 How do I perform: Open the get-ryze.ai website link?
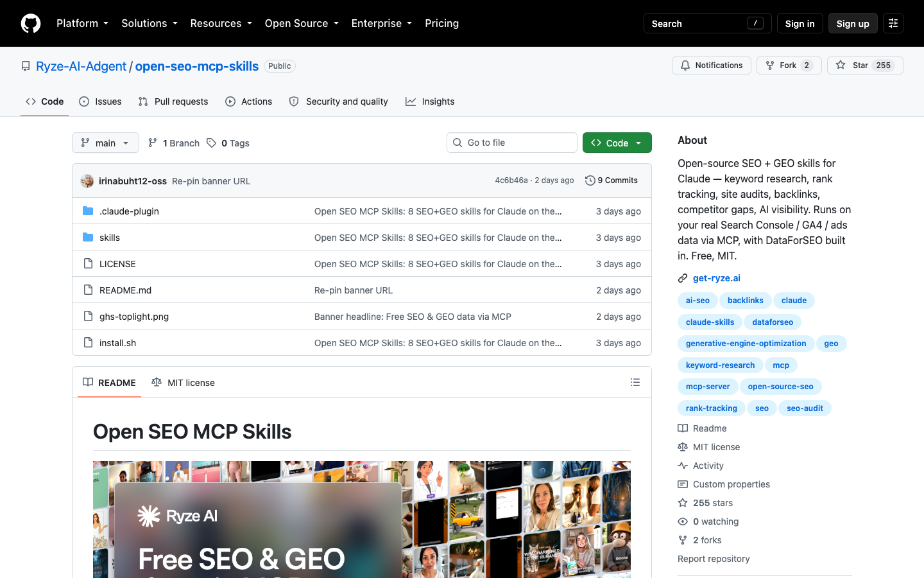(x=717, y=278)
